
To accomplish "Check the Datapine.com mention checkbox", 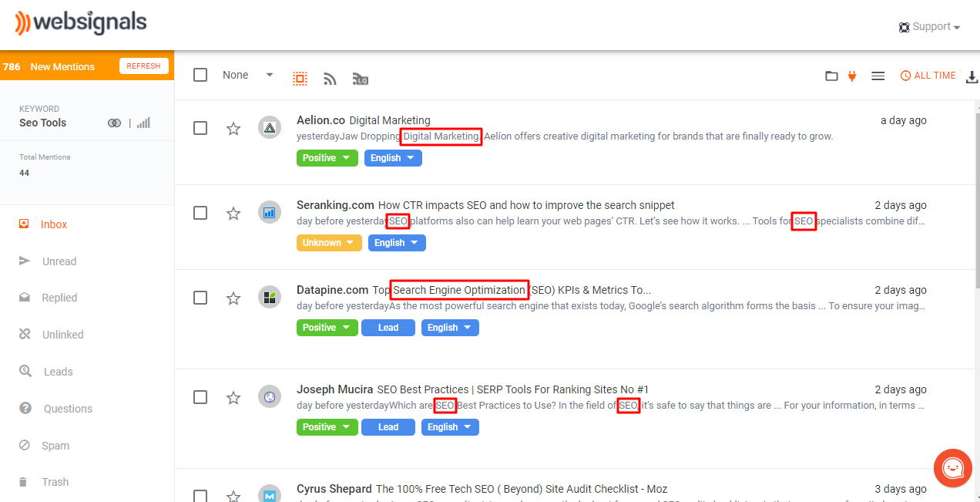I will (200, 298).
